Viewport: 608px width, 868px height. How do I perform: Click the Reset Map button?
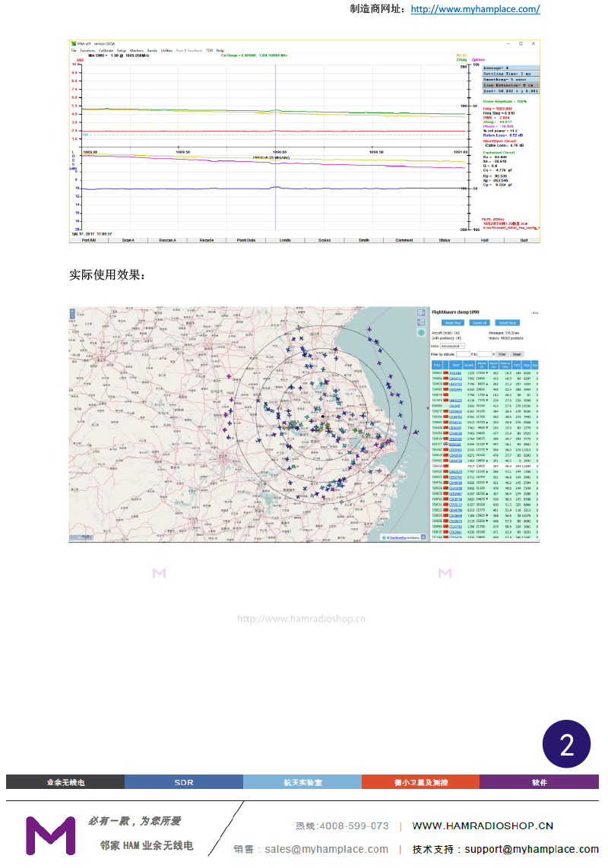[x=453, y=323]
